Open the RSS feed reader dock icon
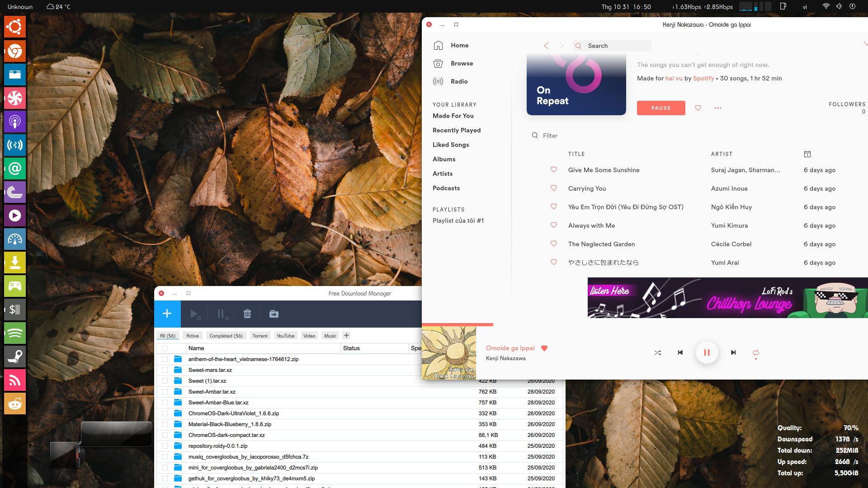Viewport: 868px width, 488px height. pos(15,380)
